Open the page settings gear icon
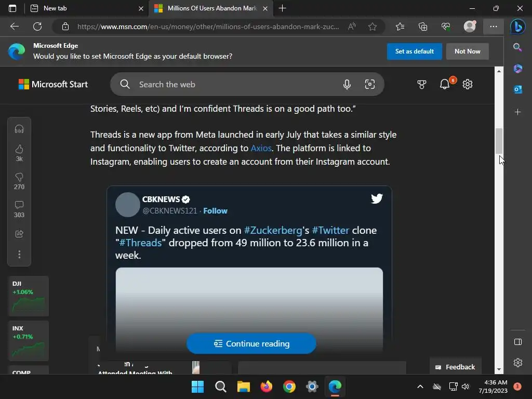Image resolution: width=532 pixels, height=399 pixels. pyautogui.click(x=468, y=84)
